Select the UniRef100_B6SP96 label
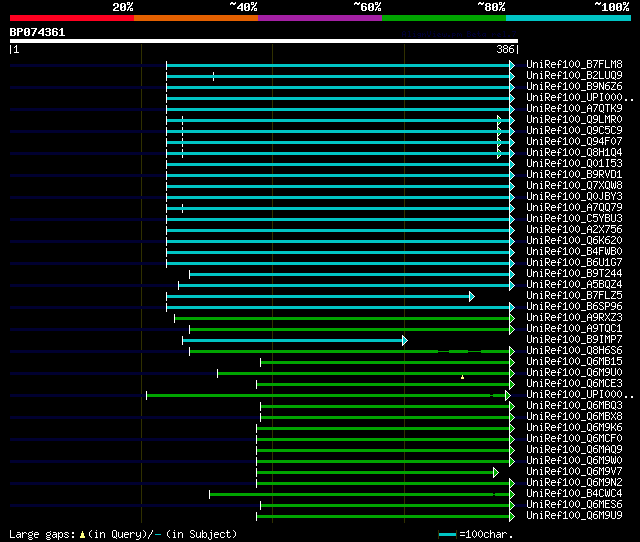Image resolution: width=640 pixels, height=542 pixels. 574,307
